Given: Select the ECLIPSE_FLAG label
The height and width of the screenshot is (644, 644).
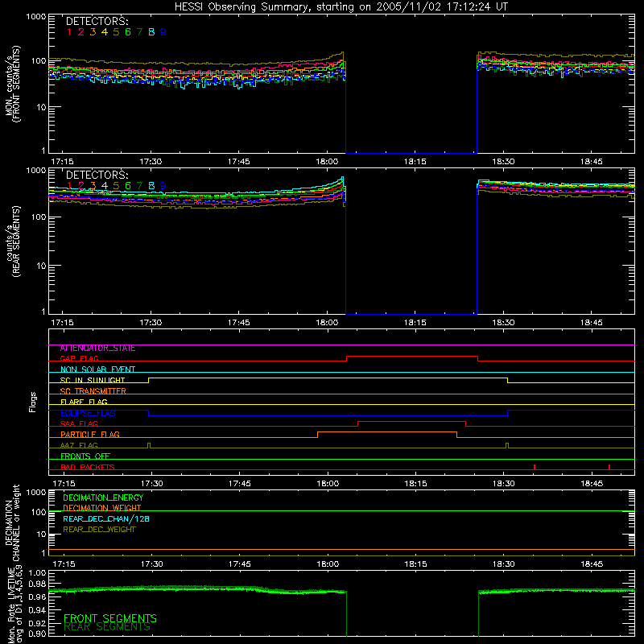Looking at the screenshot, I should [x=88, y=413].
